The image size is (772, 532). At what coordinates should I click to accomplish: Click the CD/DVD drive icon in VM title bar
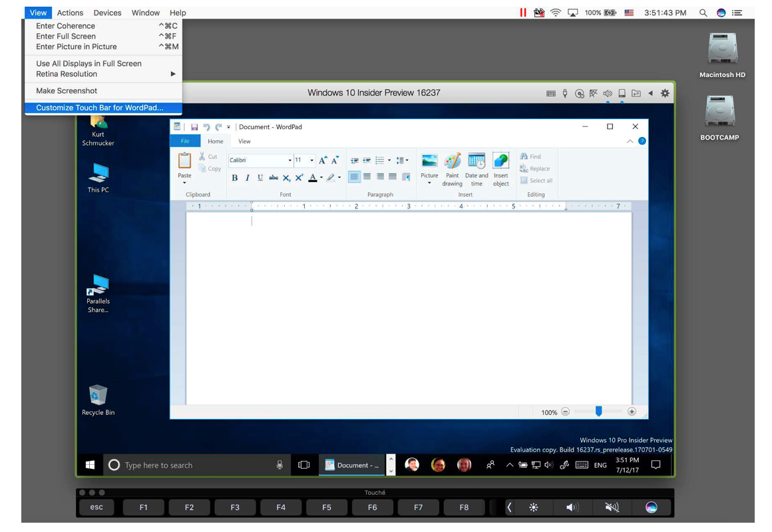pyautogui.click(x=580, y=94)
